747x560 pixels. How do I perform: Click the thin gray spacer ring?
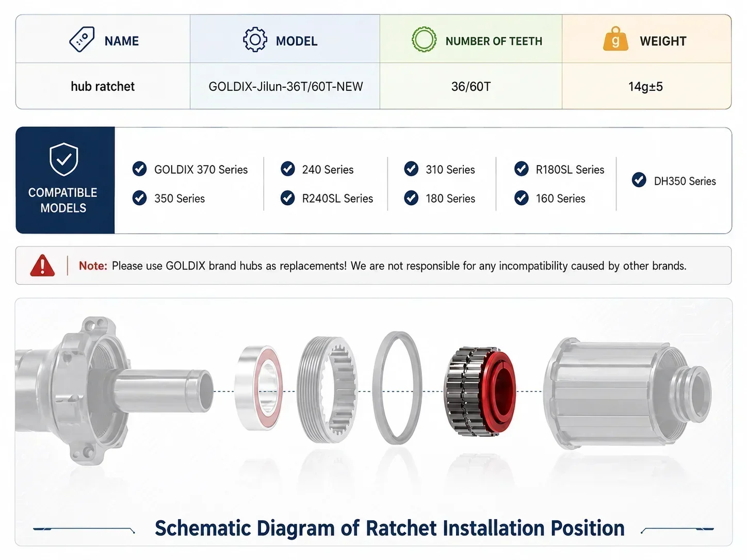tap(398, 388)
